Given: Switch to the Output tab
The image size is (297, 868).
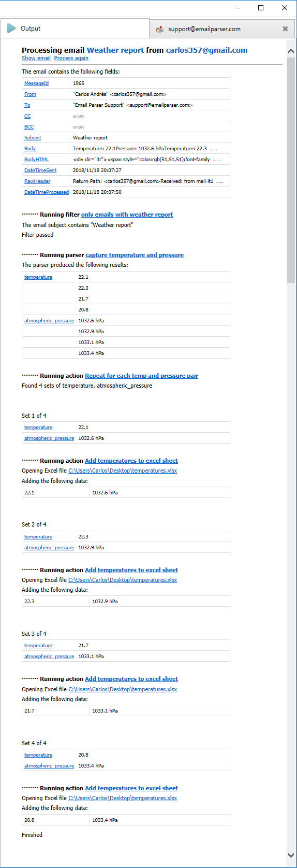Looking at the screenshot, I should pos(75,29).
